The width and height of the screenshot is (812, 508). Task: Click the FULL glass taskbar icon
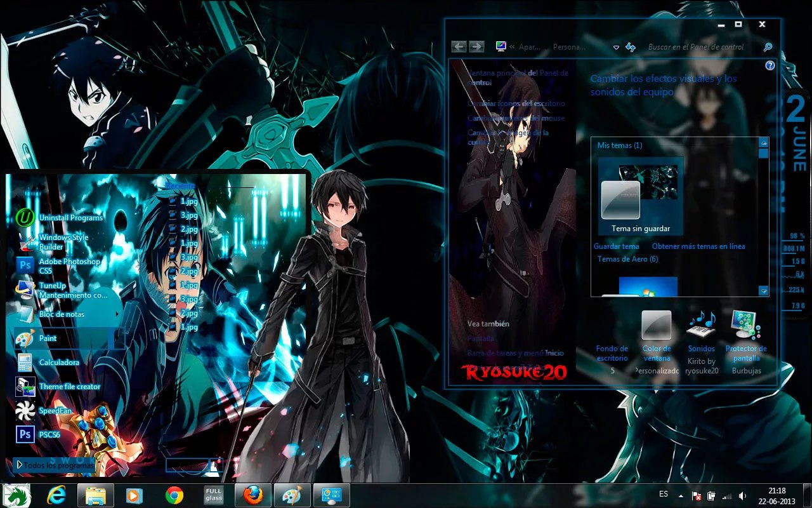point(213,495)
